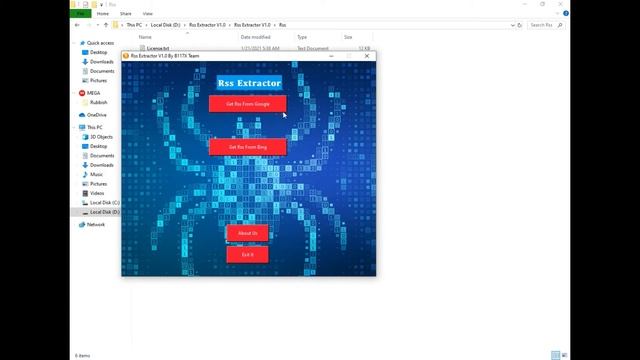
Task: Open Pictures under Quick access
Action: 98,80
